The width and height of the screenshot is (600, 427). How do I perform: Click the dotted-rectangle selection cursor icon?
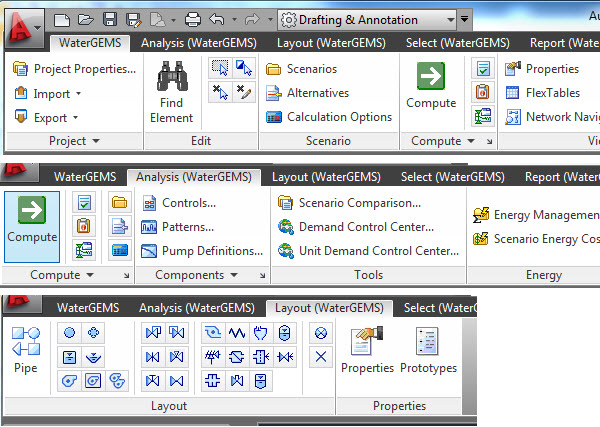220,68
